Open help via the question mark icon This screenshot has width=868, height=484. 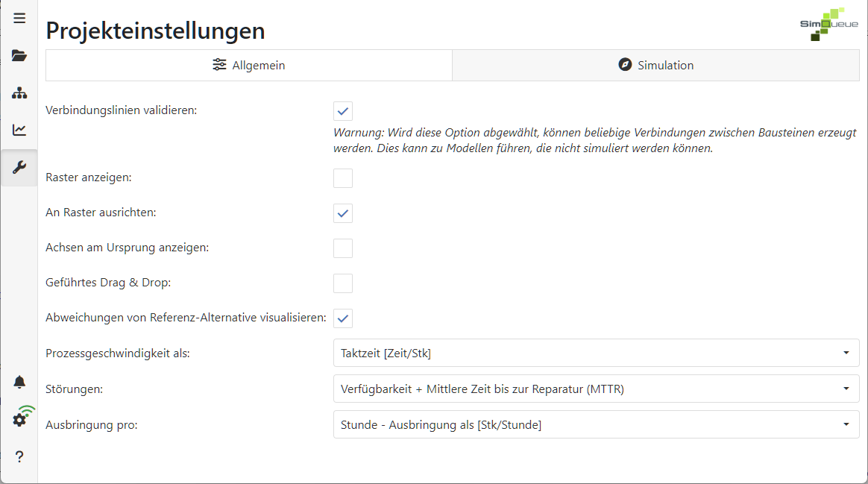[19, 456]
